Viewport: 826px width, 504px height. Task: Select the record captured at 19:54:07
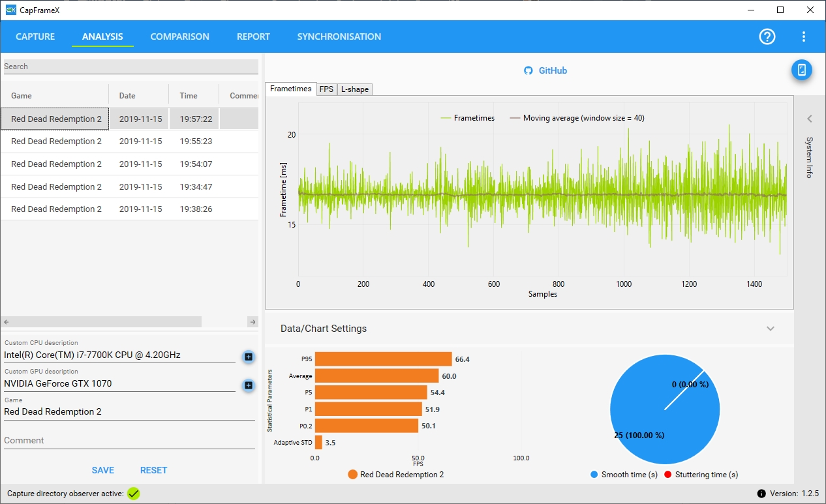pyautogui.click(x=129, y=164)
